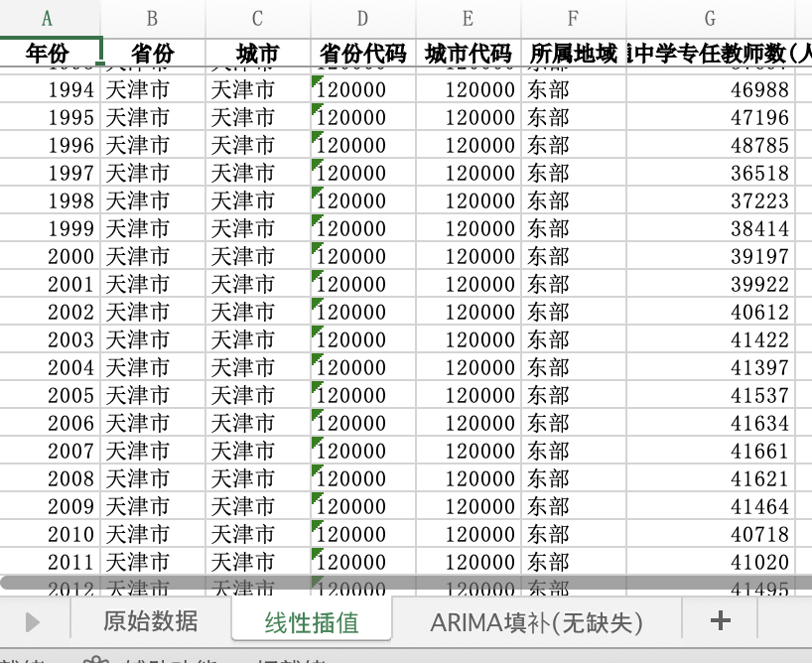This screenshot has height=663, width=812.
Task: Click the 城市代码 header cell
Action: (x=469, y=53)
